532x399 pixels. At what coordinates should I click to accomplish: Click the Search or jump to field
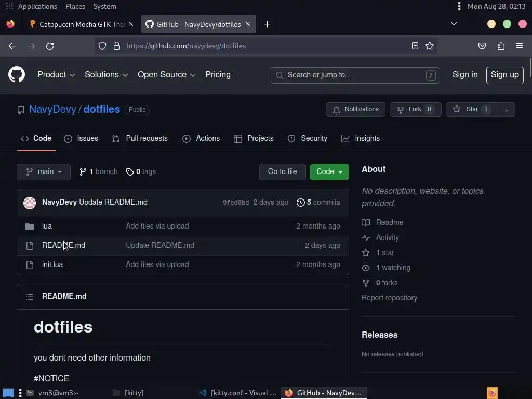coord(355,75)
